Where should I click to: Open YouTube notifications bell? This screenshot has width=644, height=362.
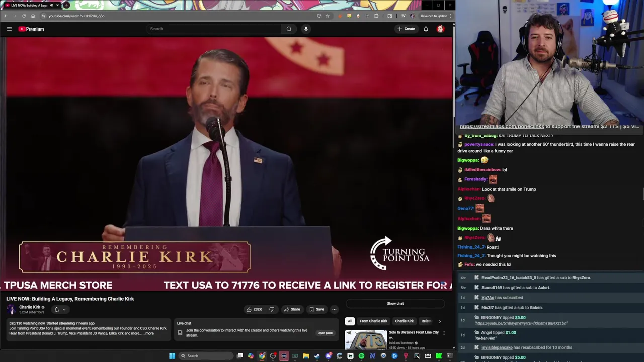426,29
